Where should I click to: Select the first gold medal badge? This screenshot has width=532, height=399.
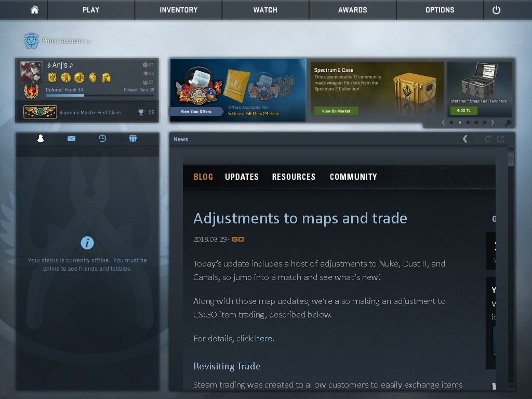click(52, 78)
